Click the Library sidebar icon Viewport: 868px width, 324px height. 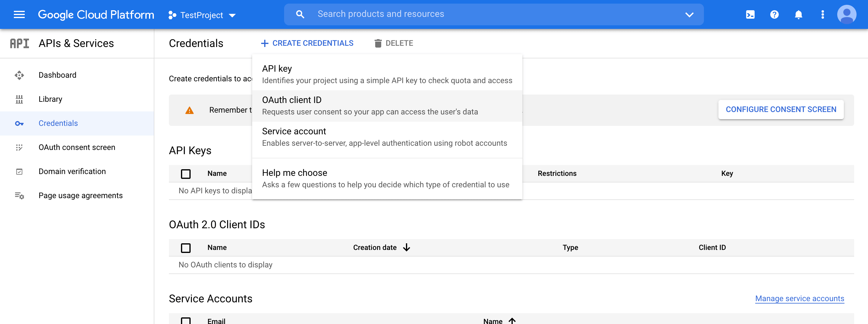click(x=19, y=99)
